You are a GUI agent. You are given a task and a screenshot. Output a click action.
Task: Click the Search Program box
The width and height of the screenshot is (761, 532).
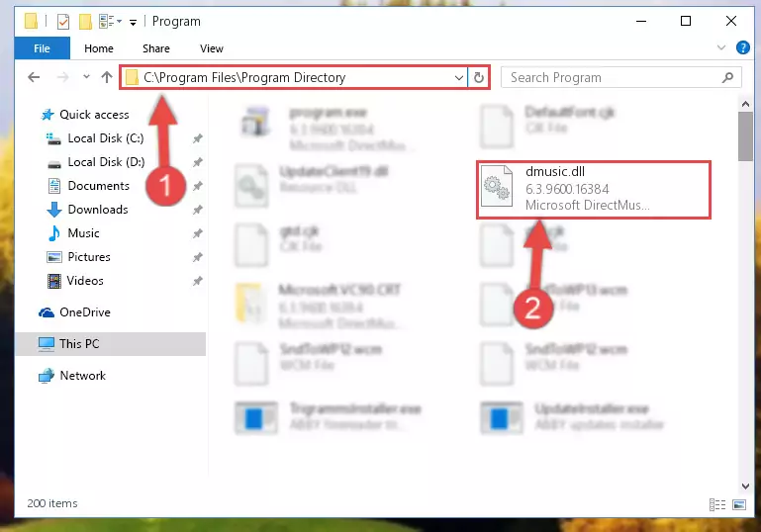point(620,77)
